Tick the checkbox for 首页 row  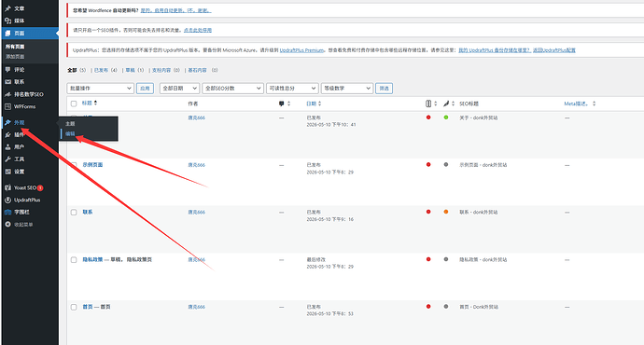point(74,307)
